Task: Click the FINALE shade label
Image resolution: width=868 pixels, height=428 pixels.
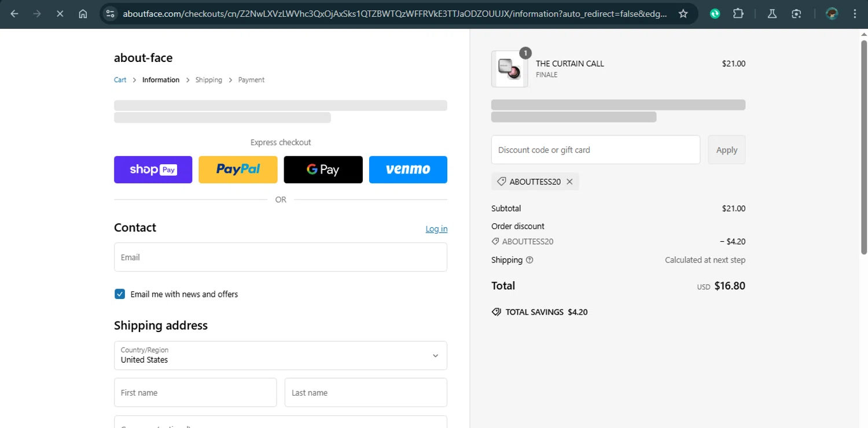Action: pos(546,75)
